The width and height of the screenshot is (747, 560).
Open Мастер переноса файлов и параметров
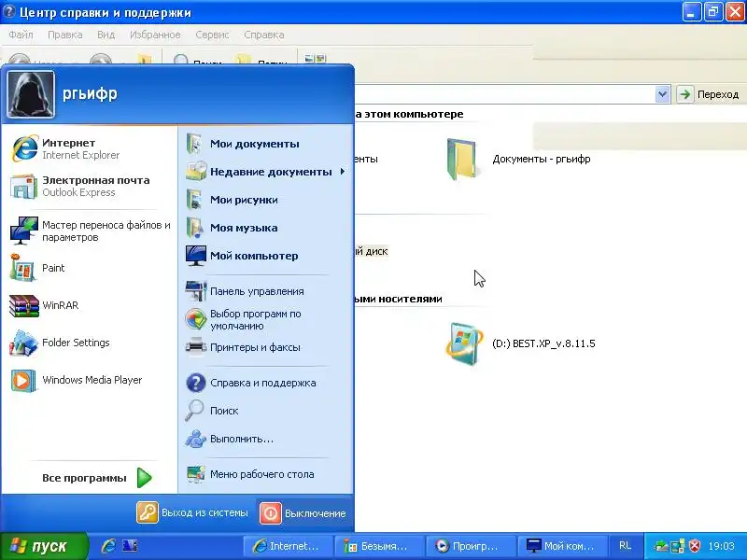click(x=90, y=231)
